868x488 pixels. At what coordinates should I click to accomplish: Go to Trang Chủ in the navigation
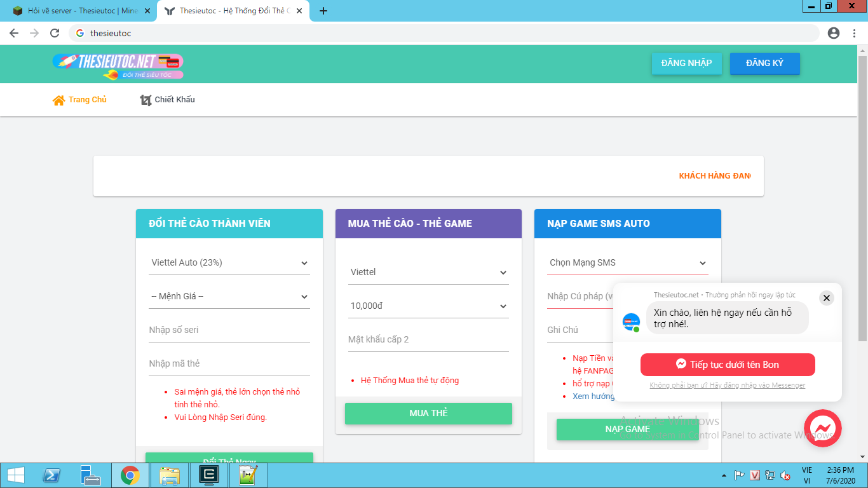[79, 100]
